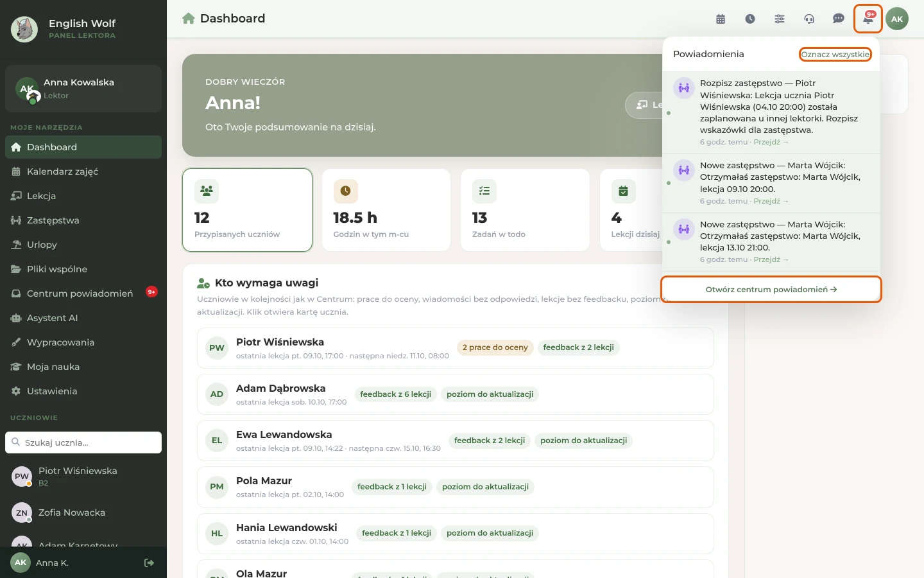Click the icon of the Rozpisz zastępstwo notification
Viewport: 924px width, 578px height.
(684, 88)
